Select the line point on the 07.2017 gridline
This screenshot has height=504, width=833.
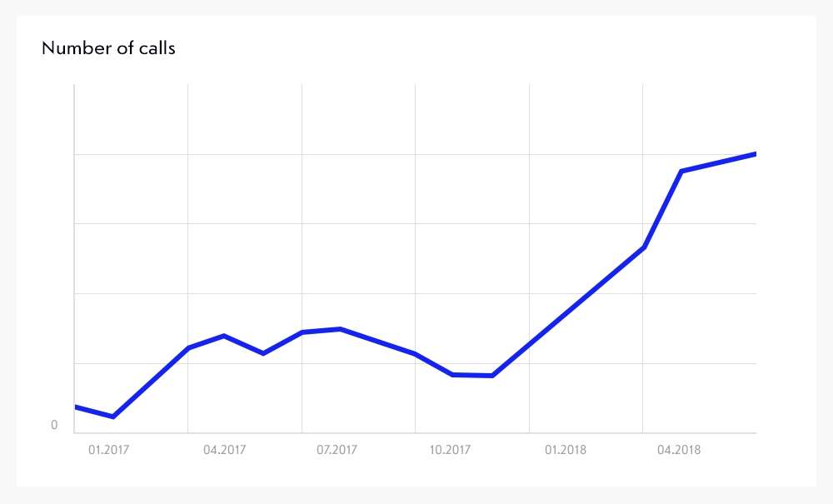[x=302, y=332]
